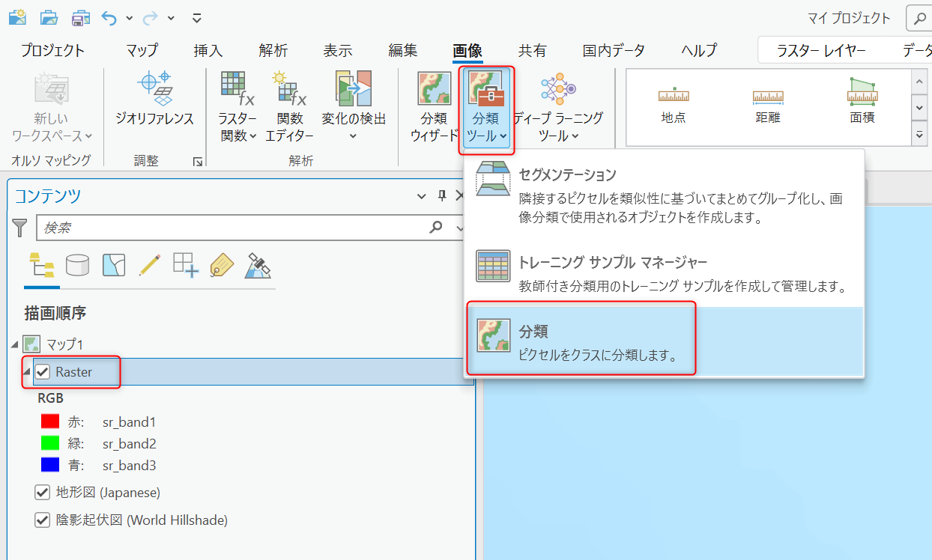This screenshot has width=932, height=560.
Task: Expand the 変化の検出 dropdown
Action: [x=353, y=136]
